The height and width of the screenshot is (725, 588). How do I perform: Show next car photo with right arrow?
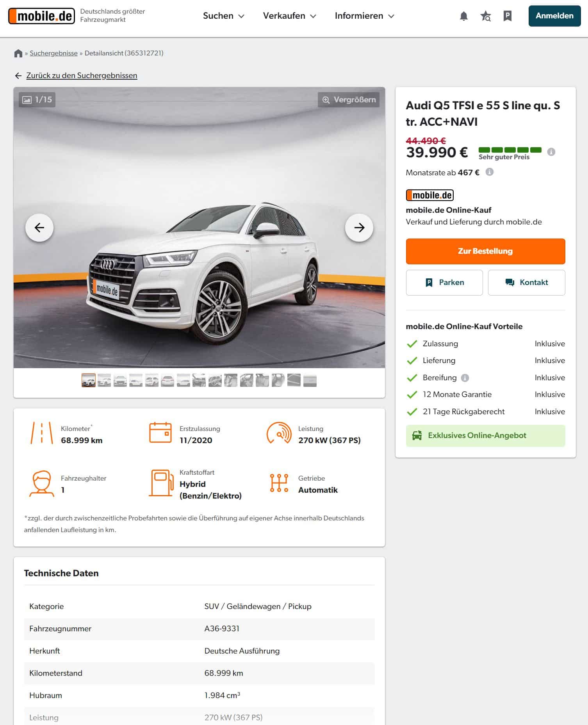359,228
